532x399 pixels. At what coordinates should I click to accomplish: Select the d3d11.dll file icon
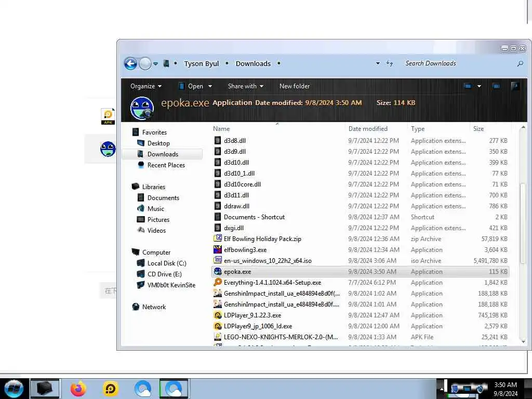click(218, 195)
